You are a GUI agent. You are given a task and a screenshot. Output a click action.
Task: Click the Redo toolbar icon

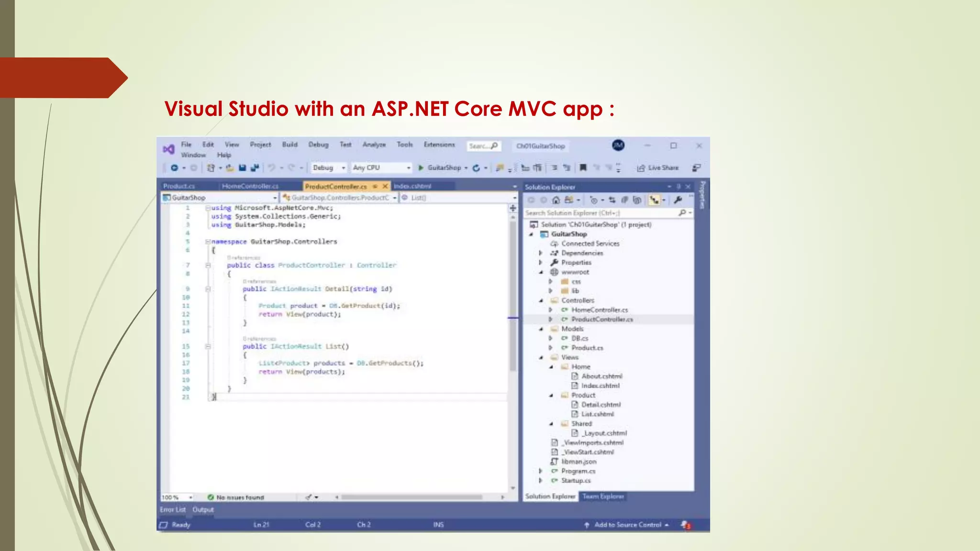click(x=291, y=168)
